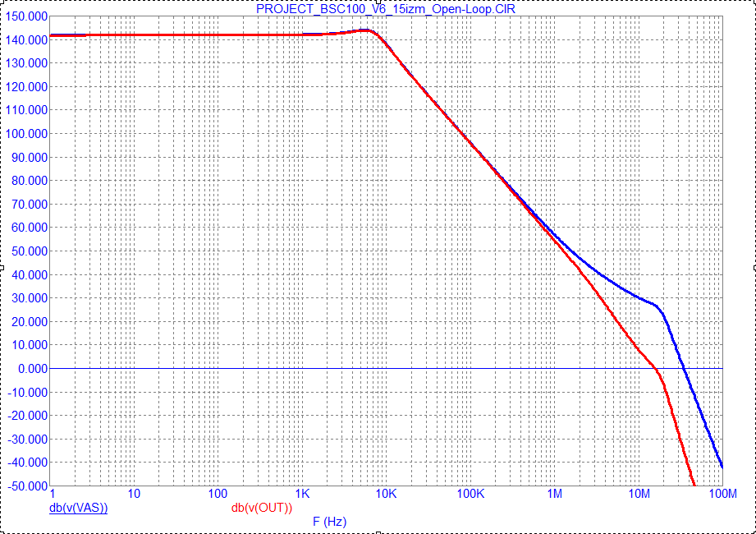Click the 120.000 y-axis label
756x534 pixels.
pos(27,87)
